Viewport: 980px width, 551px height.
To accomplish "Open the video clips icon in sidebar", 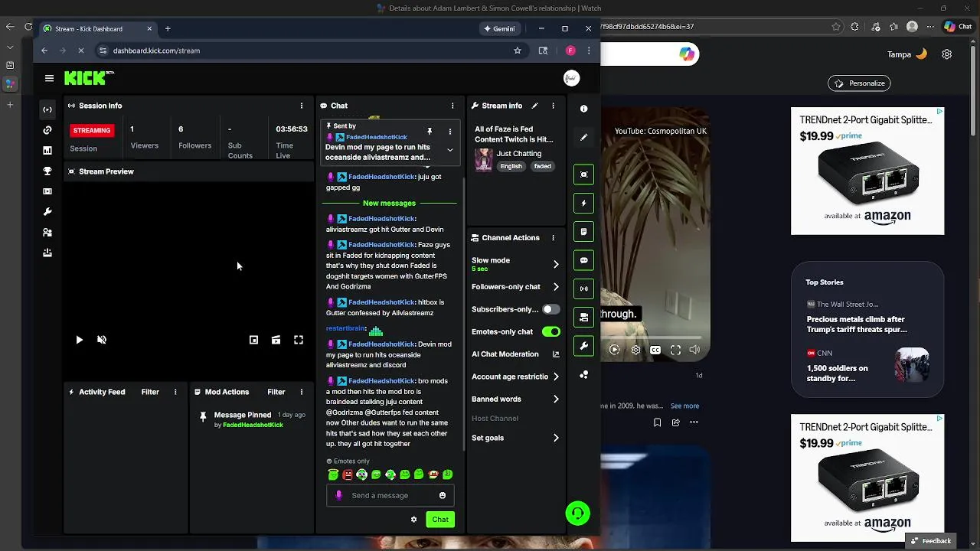I will [x=47, y=191].
